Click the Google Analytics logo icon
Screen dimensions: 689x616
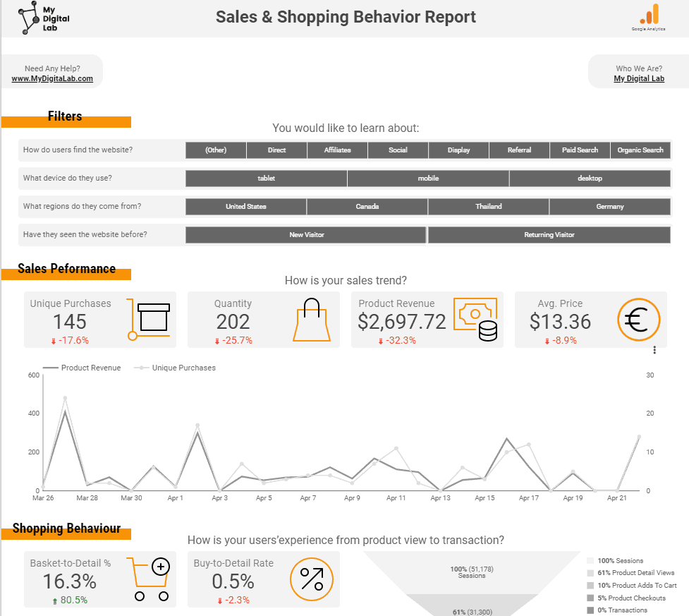649,14
